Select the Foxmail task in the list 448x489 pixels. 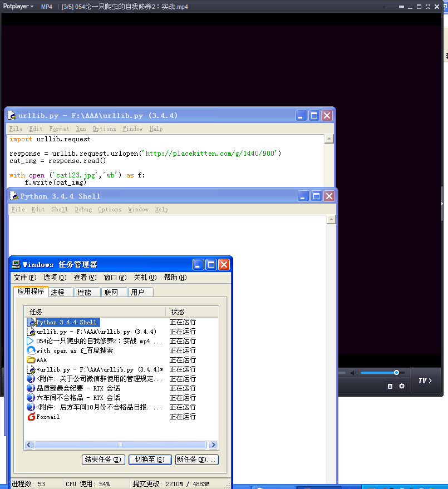pyautogui.click(x=48, y=417)
